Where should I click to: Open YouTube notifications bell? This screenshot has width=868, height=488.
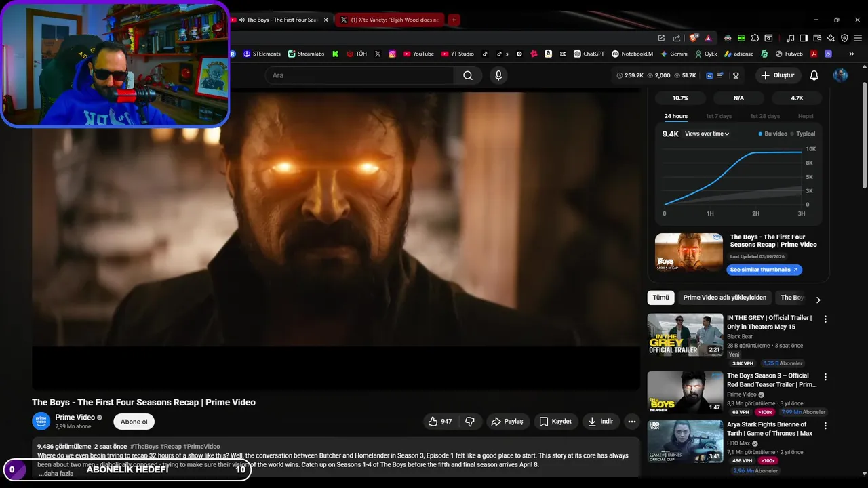814,75
